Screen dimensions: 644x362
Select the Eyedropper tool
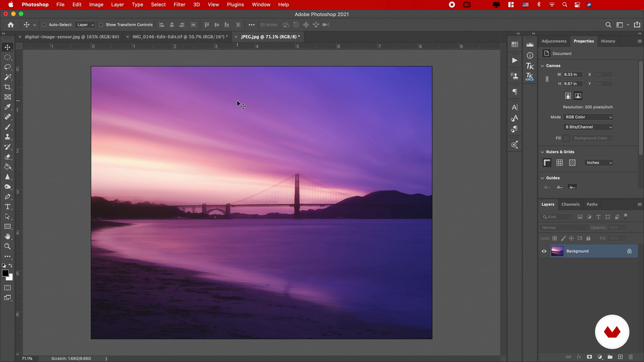point(8,107)
